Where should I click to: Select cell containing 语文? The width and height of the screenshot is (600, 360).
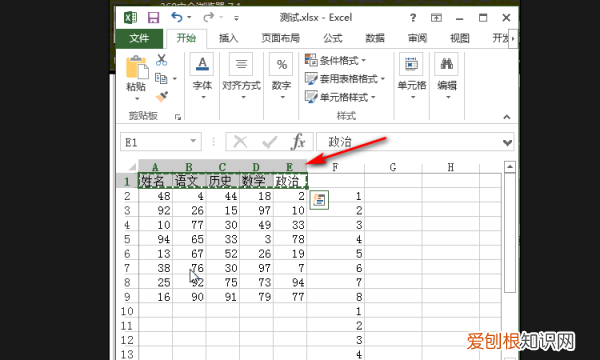[189, 181]
